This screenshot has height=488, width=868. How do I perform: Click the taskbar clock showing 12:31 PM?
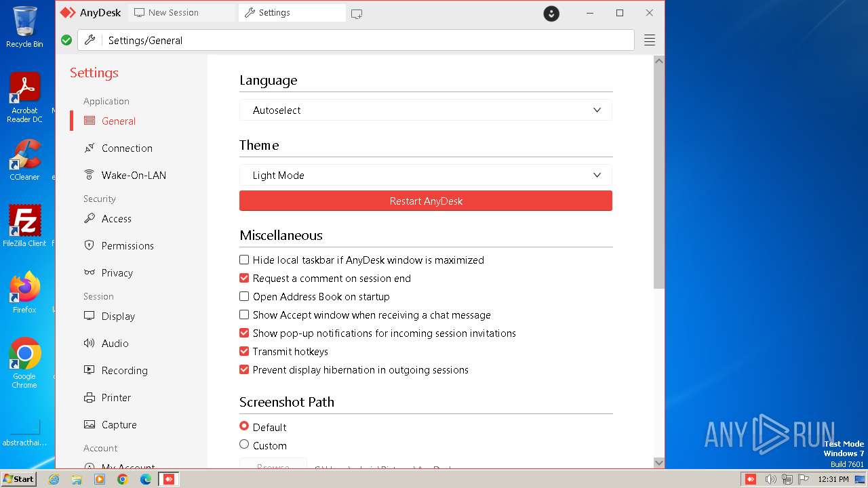click(833, 479)
